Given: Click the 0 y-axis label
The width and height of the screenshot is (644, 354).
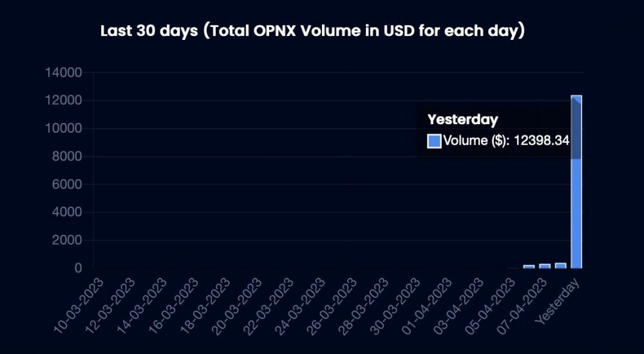Looking at the screenshot, I should (x=79, y=268).
